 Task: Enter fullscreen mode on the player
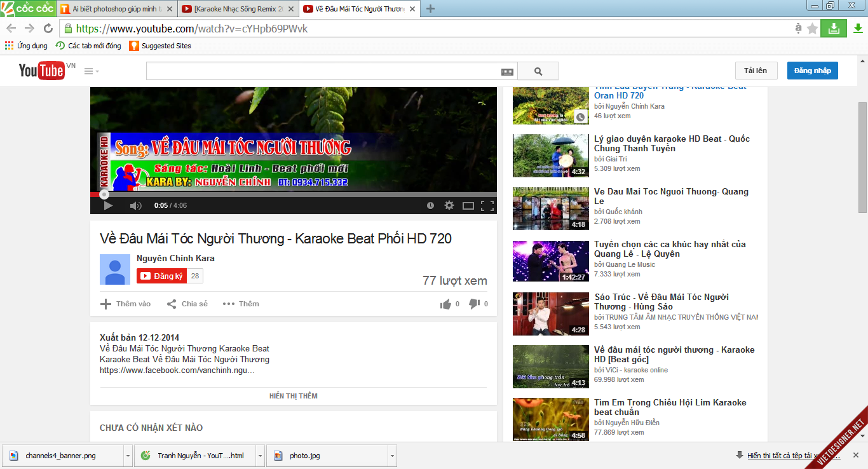tap(487, 205)
